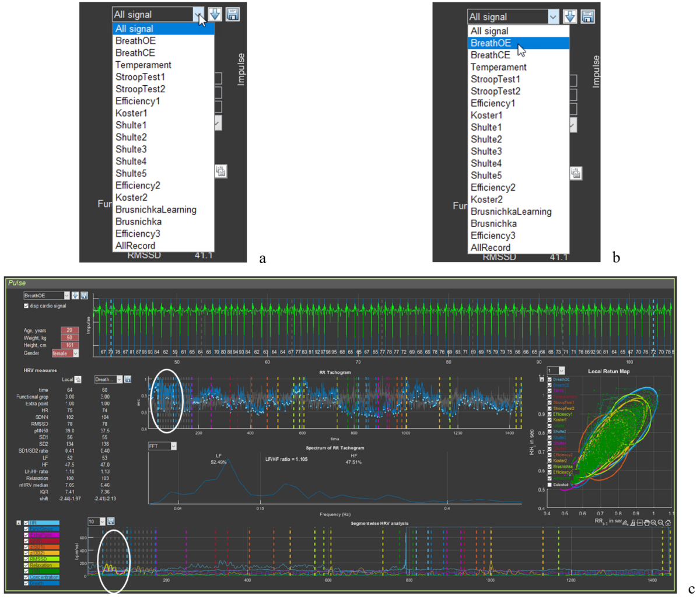Enable the Selected checkbox in Return Map legend

(x=549, y=485)
